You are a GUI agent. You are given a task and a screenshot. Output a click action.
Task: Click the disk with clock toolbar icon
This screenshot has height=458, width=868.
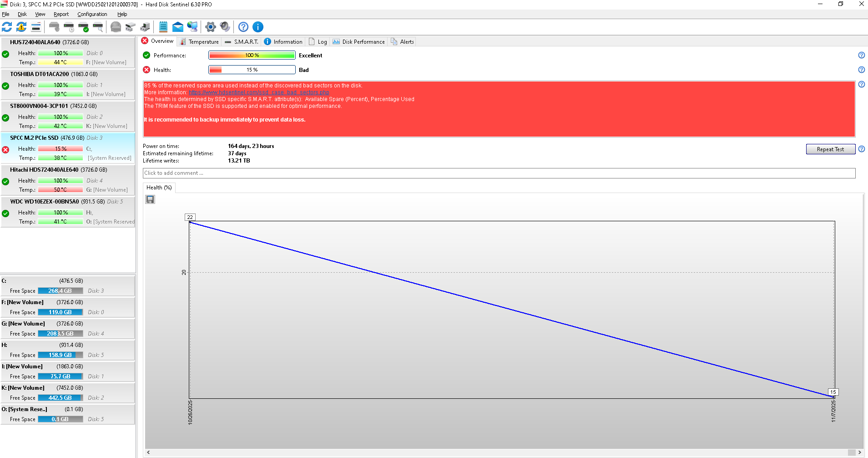(x=69, y=27)
